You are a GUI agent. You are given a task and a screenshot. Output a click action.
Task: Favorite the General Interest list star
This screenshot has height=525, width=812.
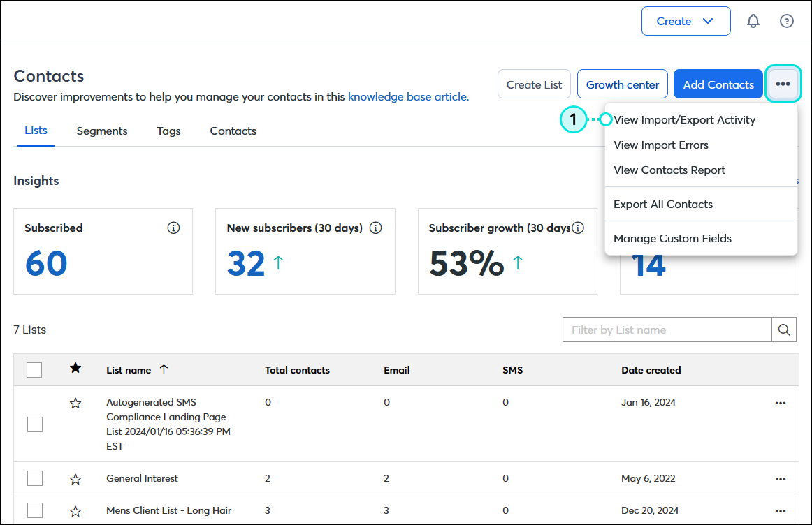75,479
